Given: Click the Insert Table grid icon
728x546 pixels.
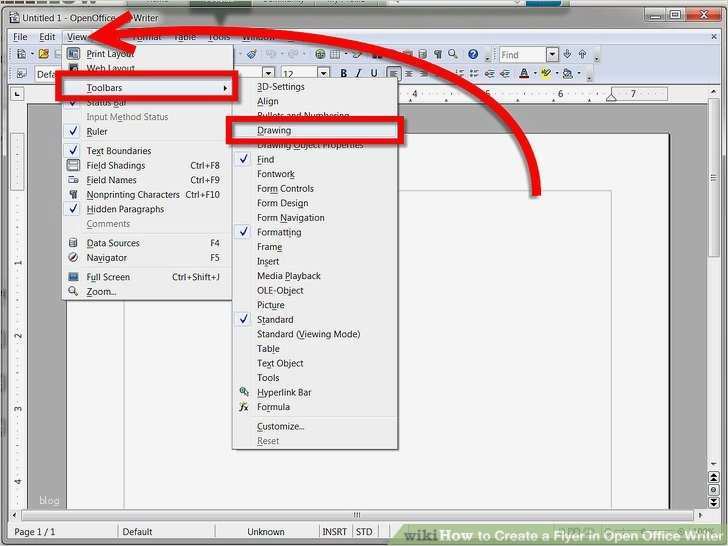Looking at the screenshot, I should [x=335, y=54].
